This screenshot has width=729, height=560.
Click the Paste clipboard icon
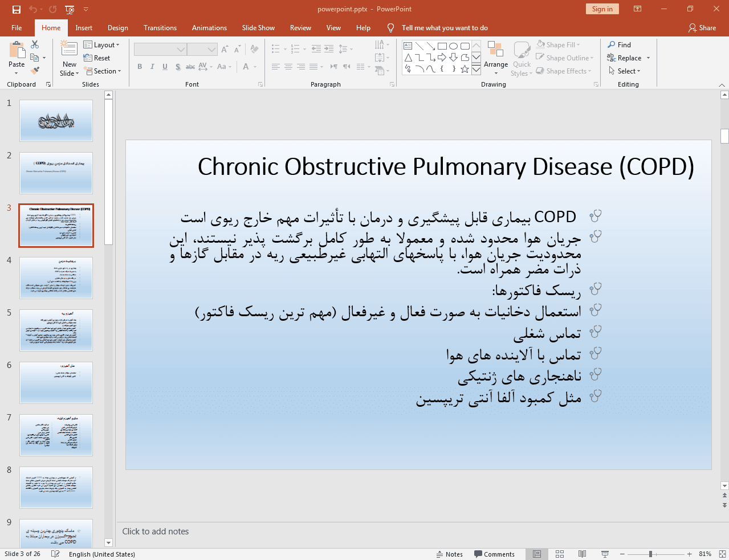tap(17, 51)
